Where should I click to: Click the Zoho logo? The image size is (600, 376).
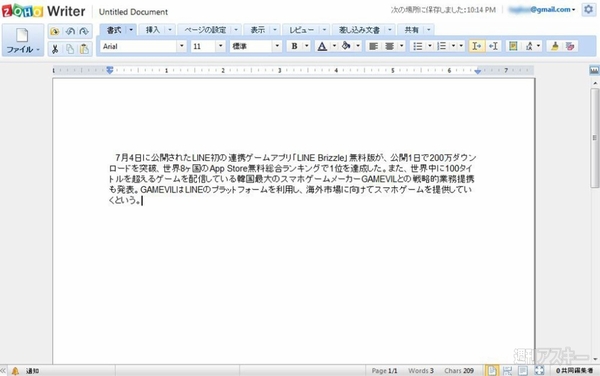tap(23, 11)
